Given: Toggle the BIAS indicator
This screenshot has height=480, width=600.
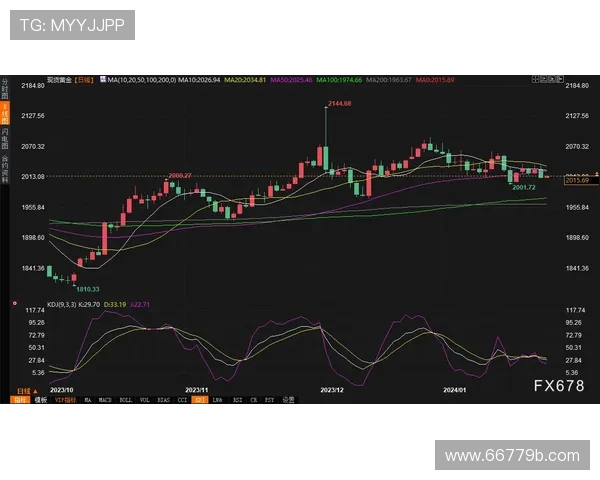Looking at the screenshot, I should coord(163,398).
